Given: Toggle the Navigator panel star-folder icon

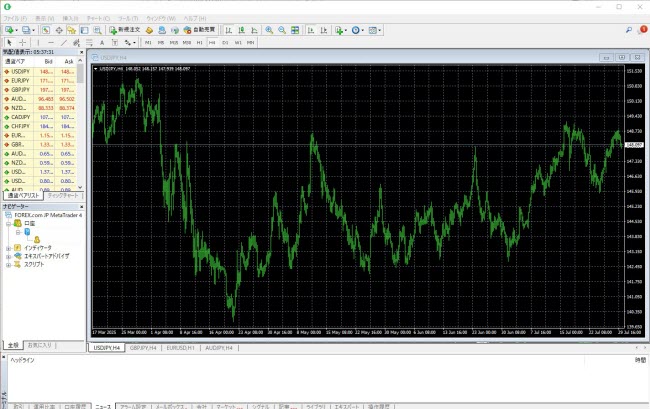Looking at the screenshot, I should (72, 30).
